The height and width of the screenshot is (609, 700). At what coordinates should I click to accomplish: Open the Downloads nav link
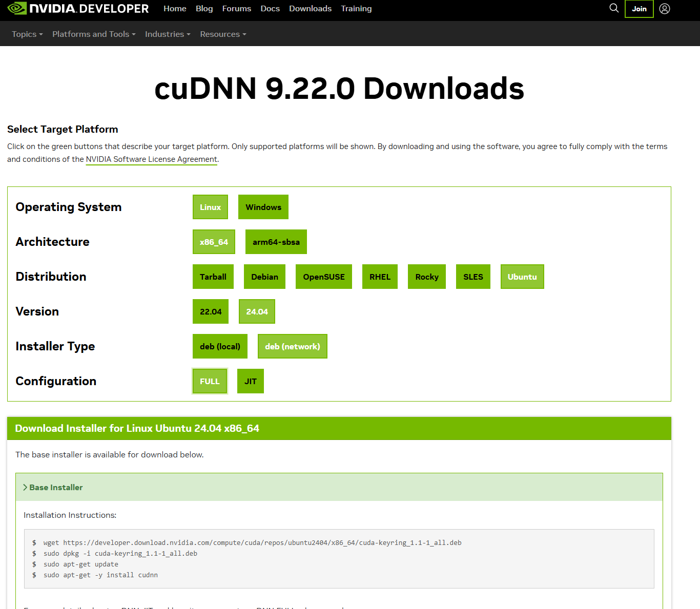pos(310,9)
